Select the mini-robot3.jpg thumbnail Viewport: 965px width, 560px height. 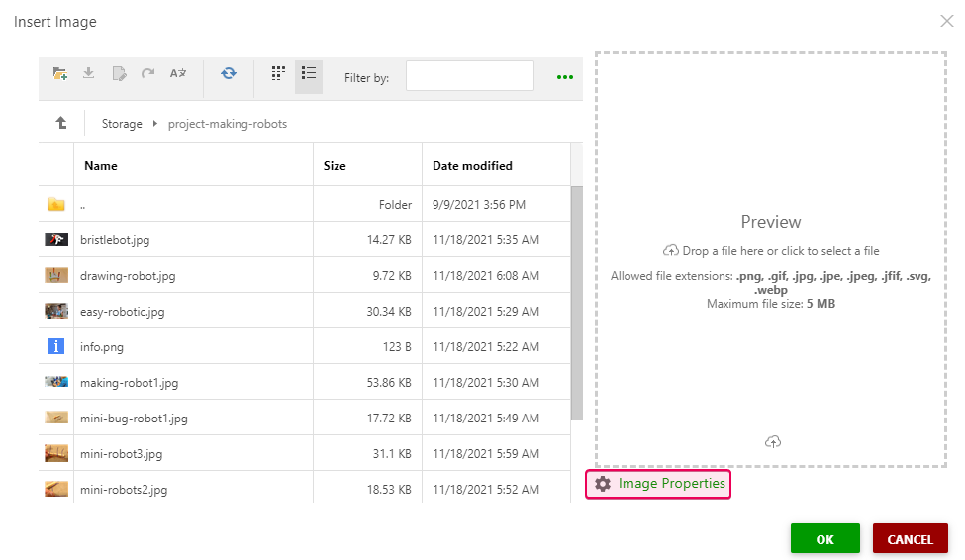(56, 454)
